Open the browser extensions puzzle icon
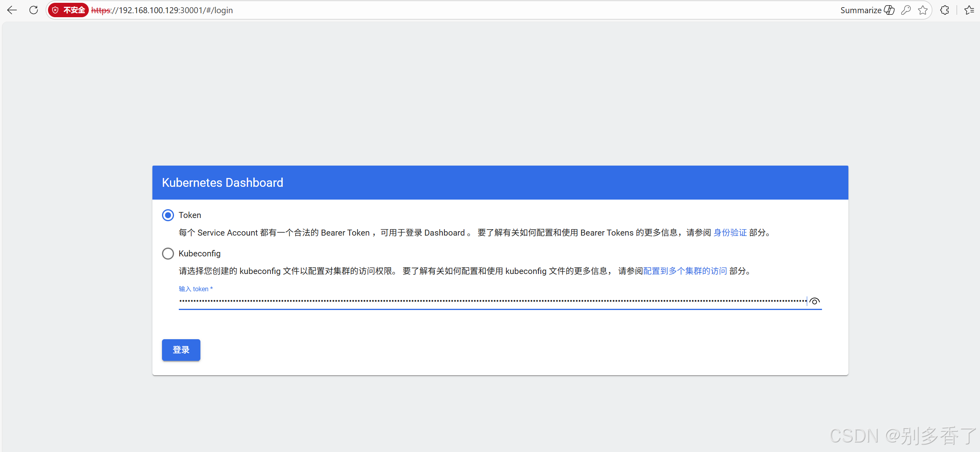Screen dimensions: 980x452 click(x=945, y=10)
